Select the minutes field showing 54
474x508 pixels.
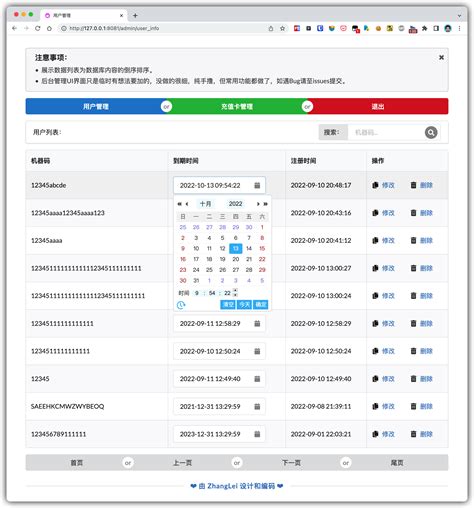pos(212,293)
